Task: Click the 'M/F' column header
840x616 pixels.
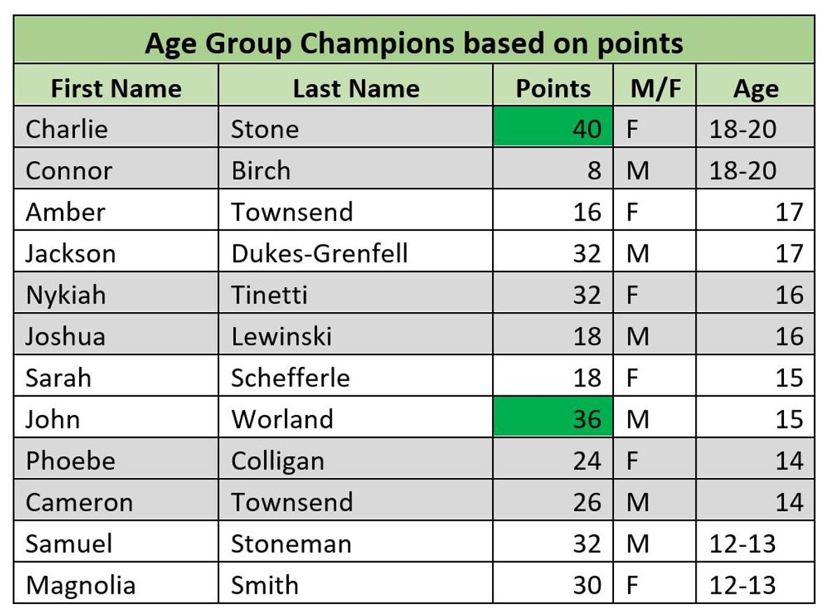Action: pyautogui.click(x=654, y=87)
